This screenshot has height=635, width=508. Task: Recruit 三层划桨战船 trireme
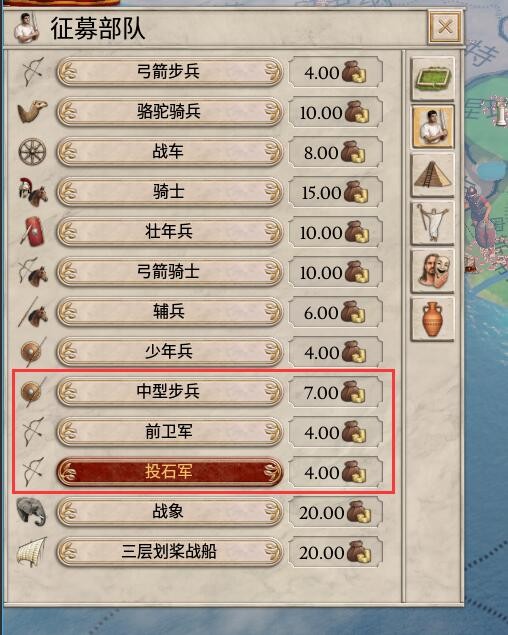pos(169,552)
